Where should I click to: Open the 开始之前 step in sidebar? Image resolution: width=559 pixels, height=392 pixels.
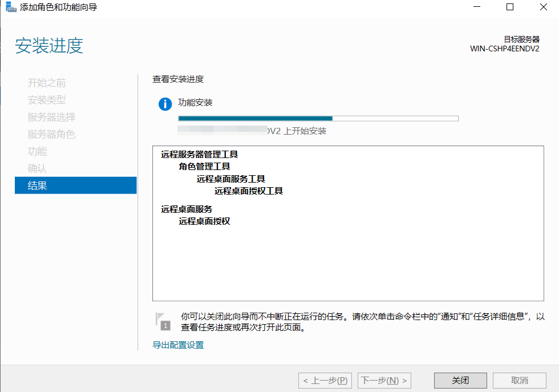[x=47, y=83]
